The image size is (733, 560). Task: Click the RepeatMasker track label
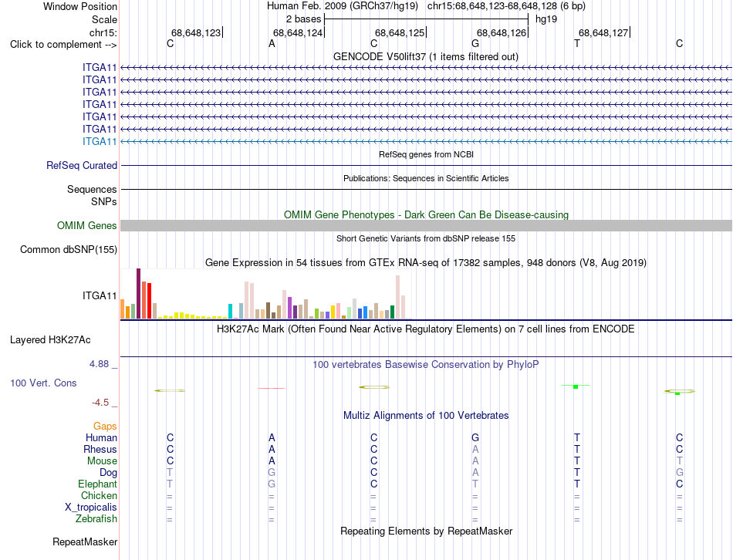click(x=85, y=541)
